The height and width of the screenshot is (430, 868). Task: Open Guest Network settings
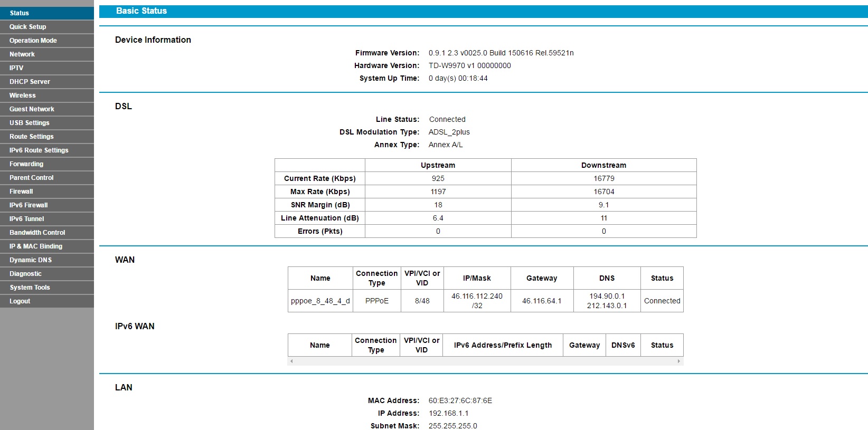[x=47, y=109]
